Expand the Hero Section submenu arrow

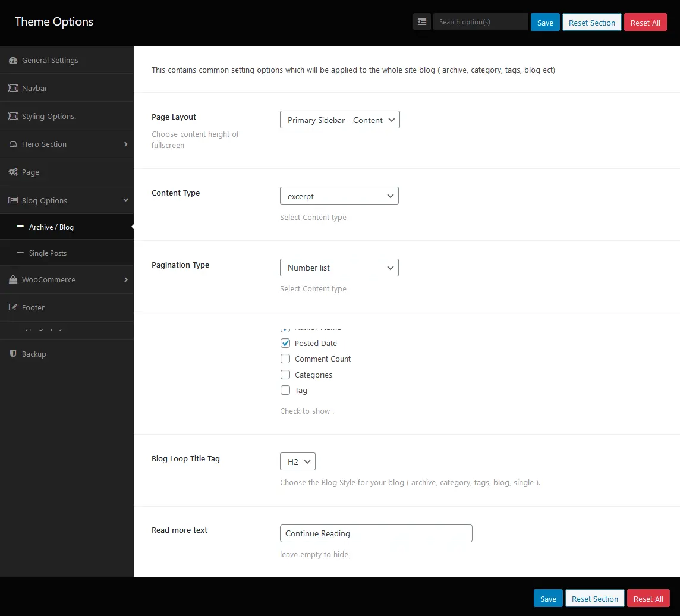(x=126, y=144)
